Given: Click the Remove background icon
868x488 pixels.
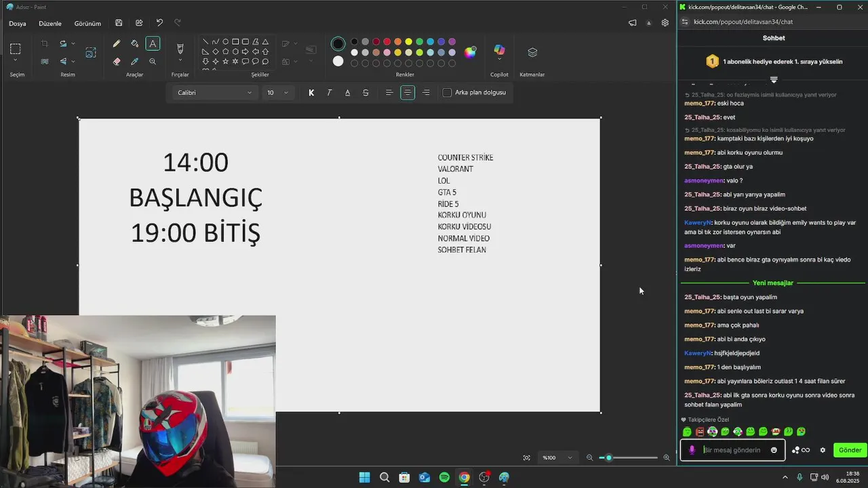Looking at the screenshot, I should tap(45, 61).
